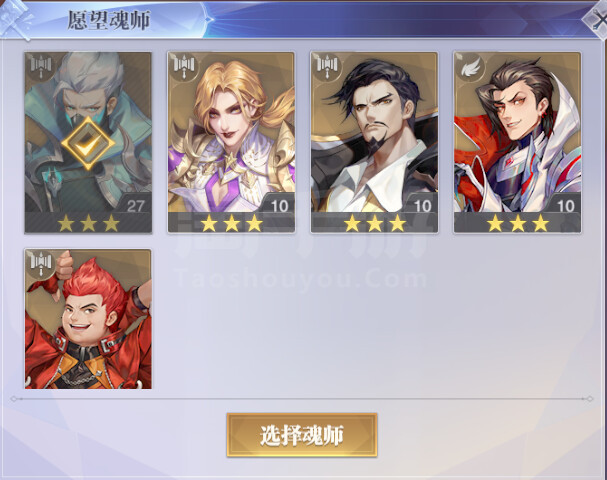
Task: Click the three-star rating under the masked hero
Action: click(x=88, y=223)
